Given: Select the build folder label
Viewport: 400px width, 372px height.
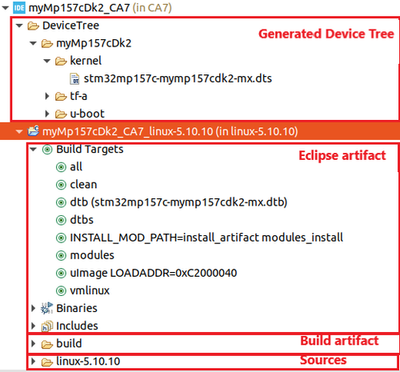Looking at the screenshot, I should coord(69,344).
